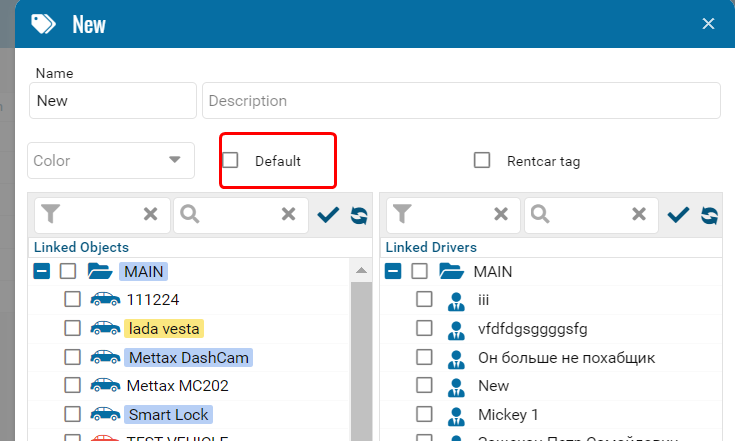Collapse the MAIN folder in Linked Objects
This screenshot has height=441, width=735.
[42, 271]
